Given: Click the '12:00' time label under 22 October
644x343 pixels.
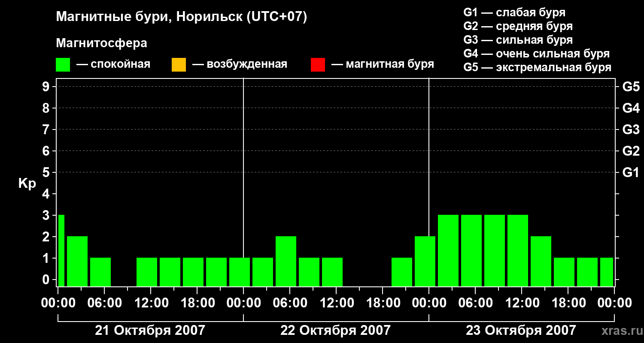Looking at the screenshot, I should click(336, 303).
